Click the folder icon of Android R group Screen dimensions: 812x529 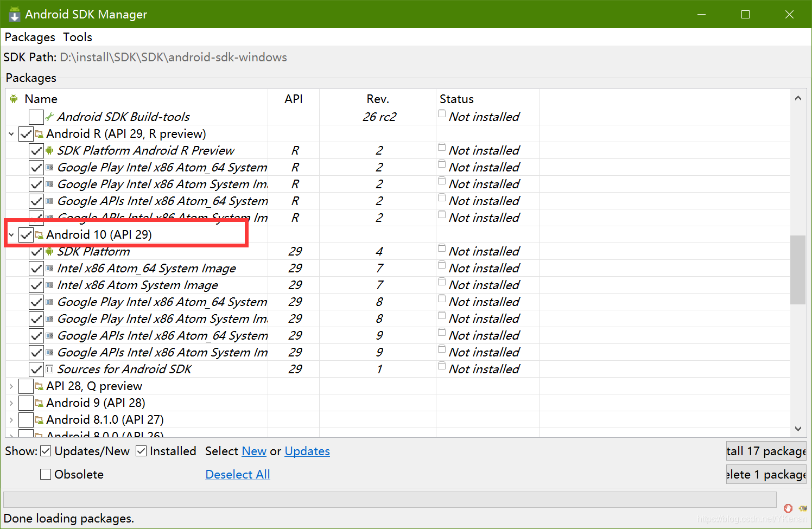coord(39,133)
